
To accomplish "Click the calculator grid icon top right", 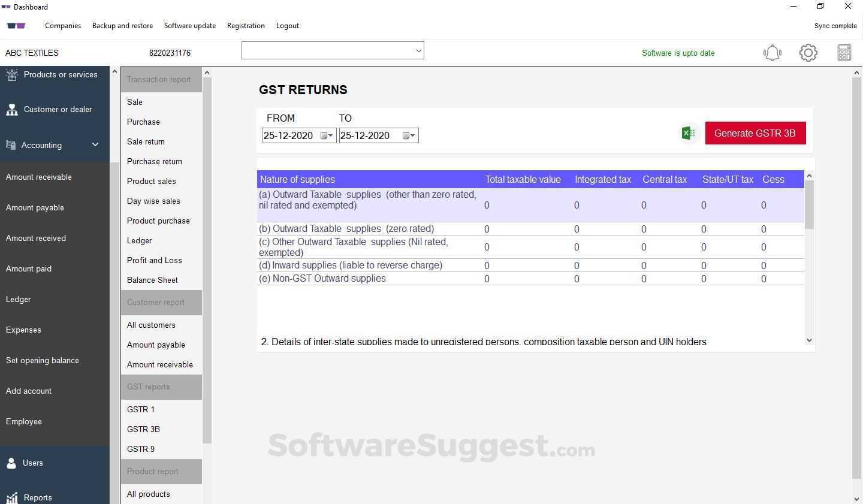I will [844, 53].
